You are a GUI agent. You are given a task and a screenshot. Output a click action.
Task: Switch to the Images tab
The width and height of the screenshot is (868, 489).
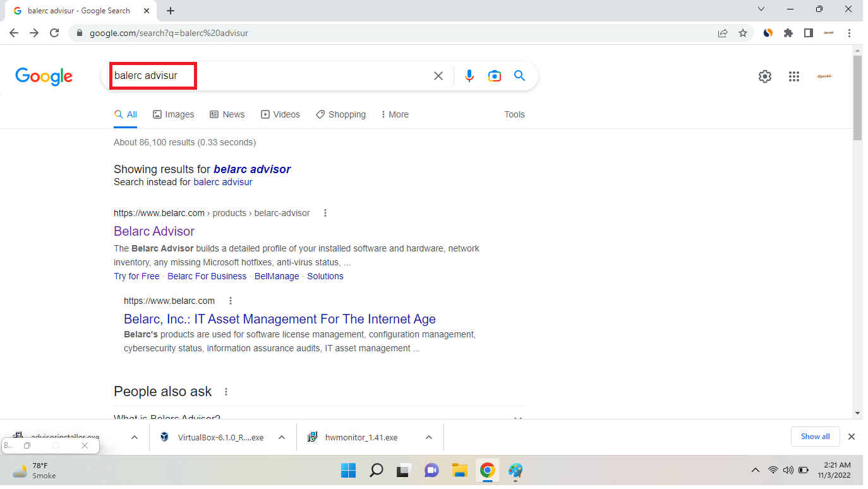[x=174, y=114]
